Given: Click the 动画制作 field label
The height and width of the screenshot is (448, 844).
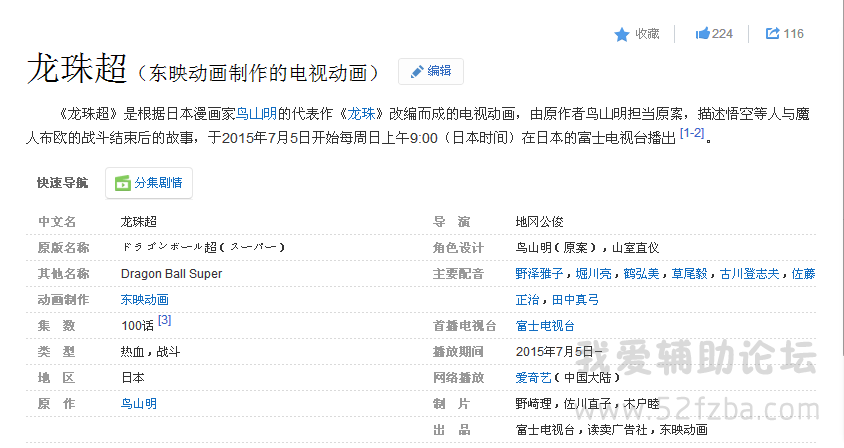Looking at the screenshot, I should click(63, 299).
